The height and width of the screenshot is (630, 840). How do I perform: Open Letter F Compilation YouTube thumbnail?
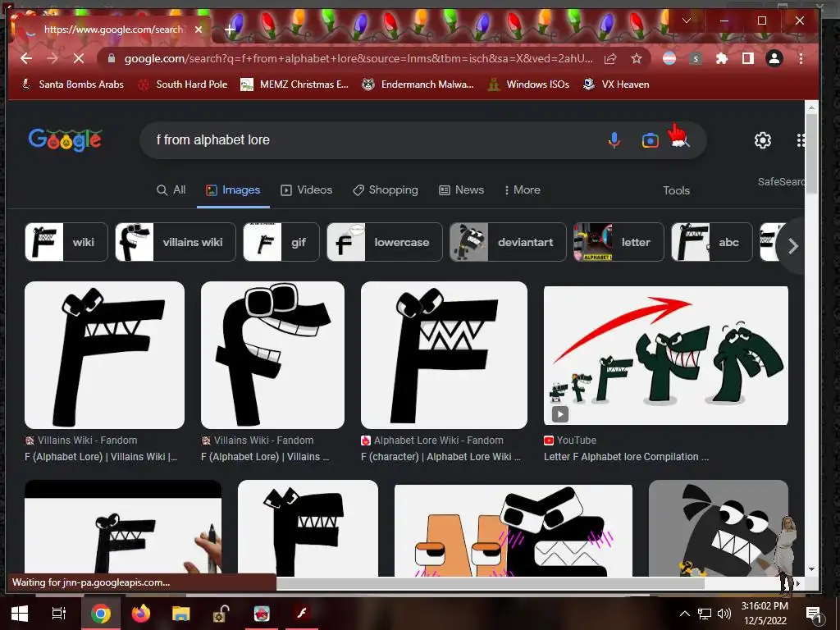coord(666,356)
